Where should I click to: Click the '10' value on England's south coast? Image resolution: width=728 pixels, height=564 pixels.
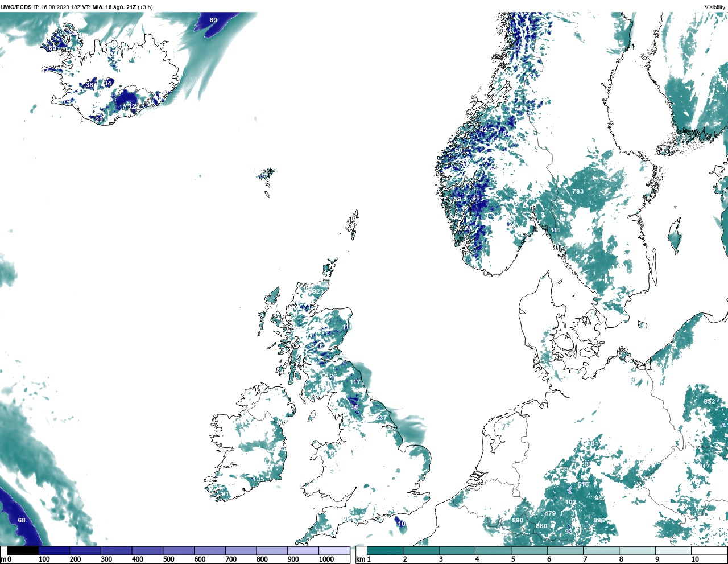tap(402, 524)
